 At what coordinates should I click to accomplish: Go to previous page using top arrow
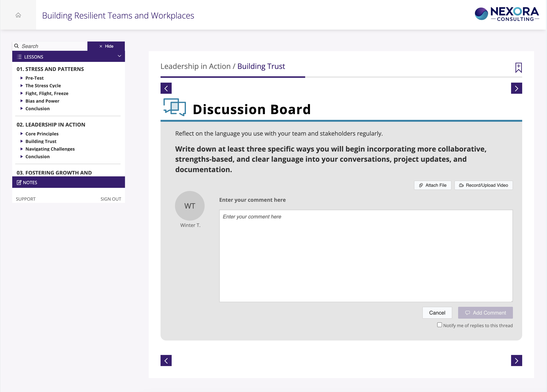tap(166, 88)
